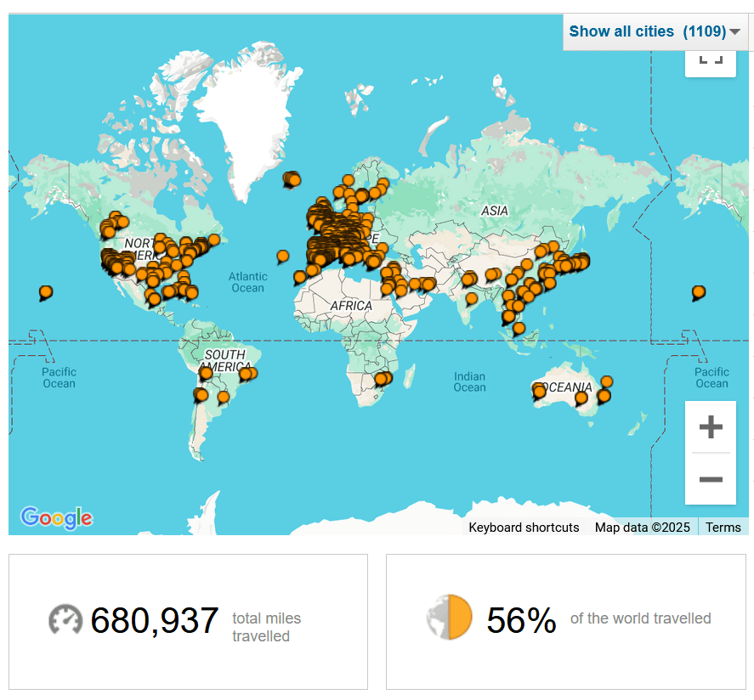Click the Azores pin in mid-Atlantic
This screenshot has height=700, width=754.
[x=283, y=255]
